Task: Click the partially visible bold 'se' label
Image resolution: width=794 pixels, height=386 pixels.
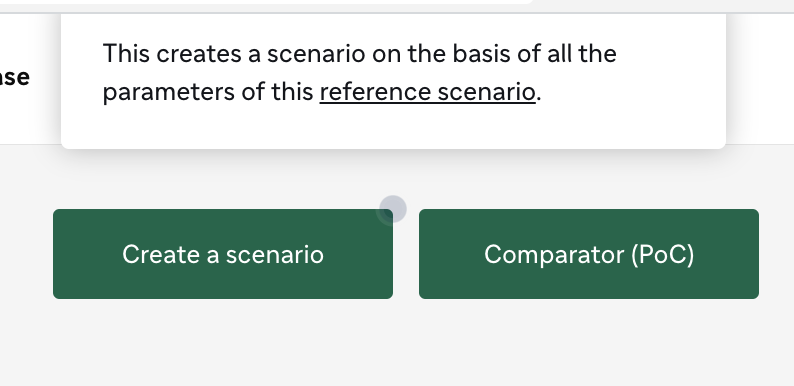Action: pos(15,77)
